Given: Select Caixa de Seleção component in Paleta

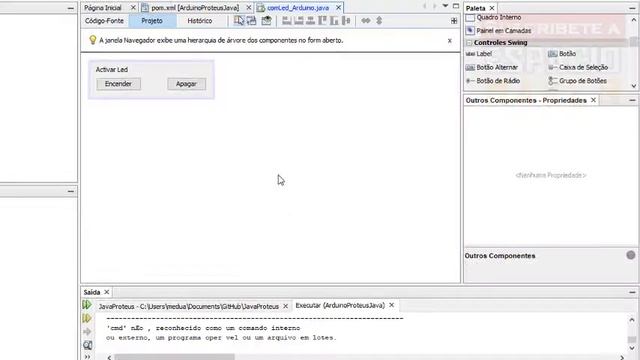Looking at the screenshot, I should [578, 67].
